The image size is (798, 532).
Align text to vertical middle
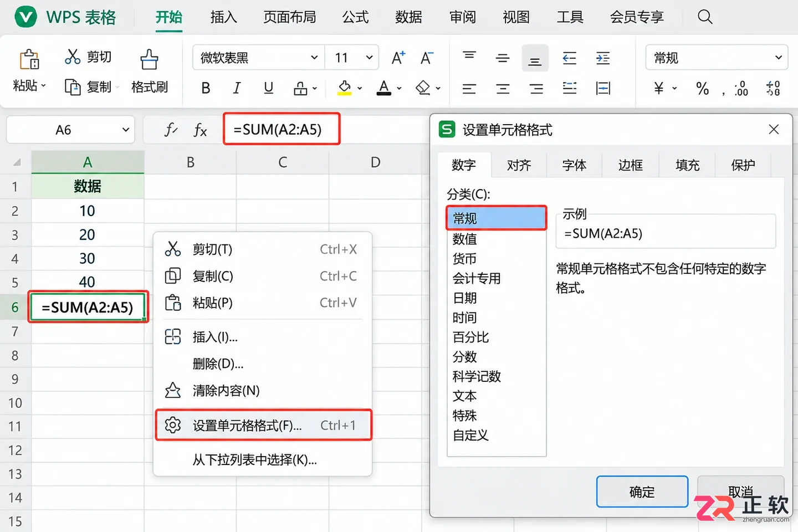pyautogui.click(x=503, y=58)
